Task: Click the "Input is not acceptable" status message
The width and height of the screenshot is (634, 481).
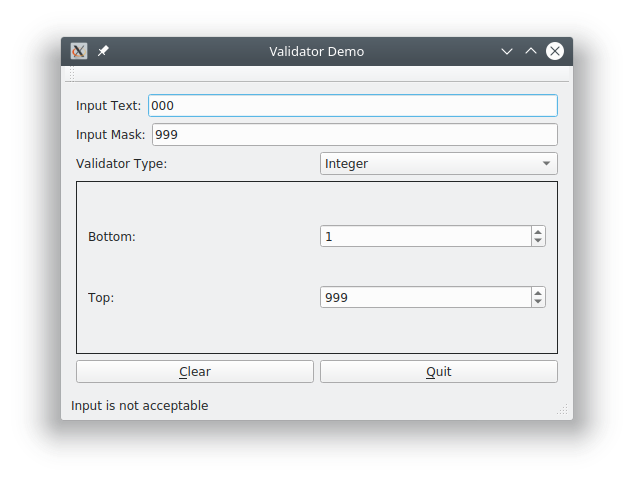Action: click(140, 405)
